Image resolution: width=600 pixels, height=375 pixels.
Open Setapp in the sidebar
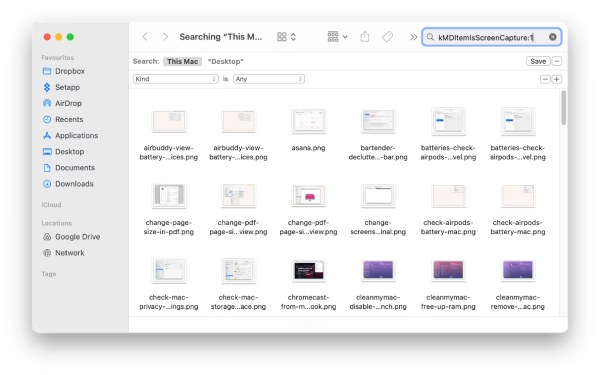coord(62,87)
